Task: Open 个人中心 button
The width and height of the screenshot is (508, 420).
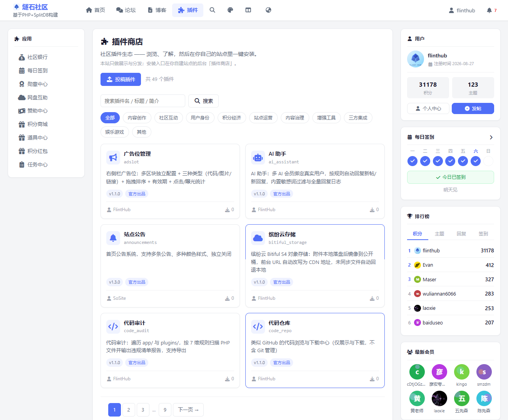Action: click(x=428, y=109)
